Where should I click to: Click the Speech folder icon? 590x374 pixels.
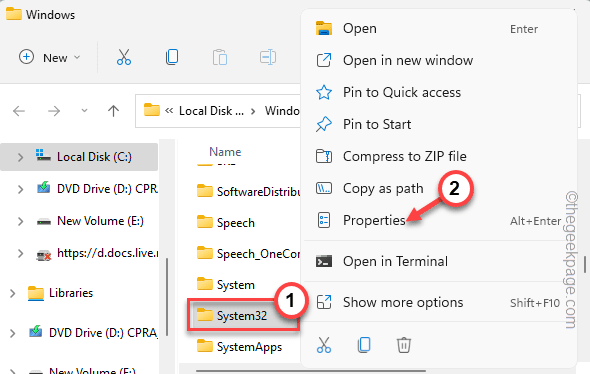pyautogui.click(x=205, y=222)
